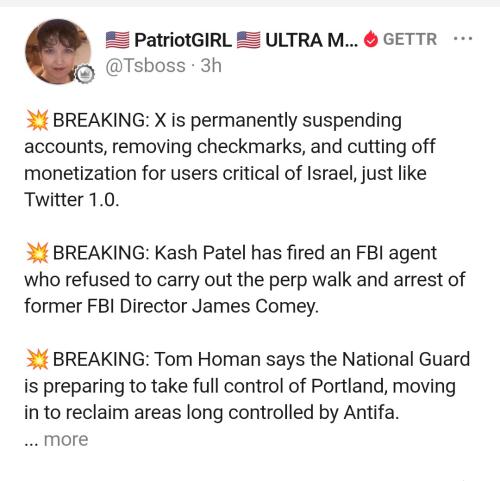500x481 pixels.
Task: Click the gray GETTR label
Action: pyautogui.click(x=410, y=39)
